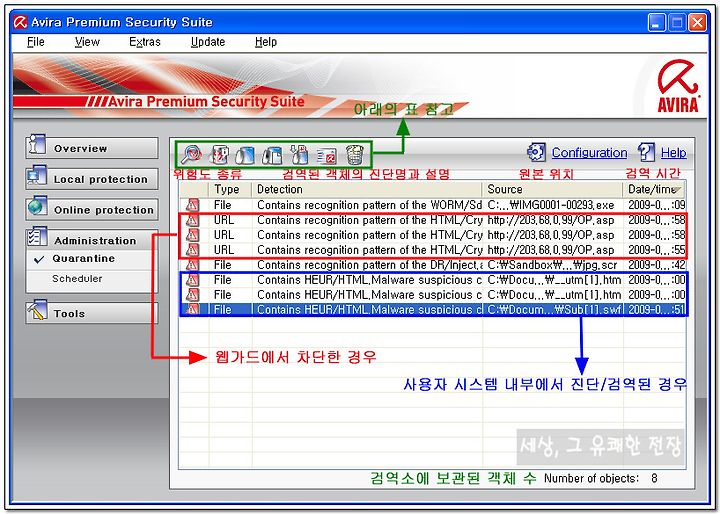This screenshot has height=514, width=720.
Task: Open the Configuration link
Action: [x=589, y=153]
